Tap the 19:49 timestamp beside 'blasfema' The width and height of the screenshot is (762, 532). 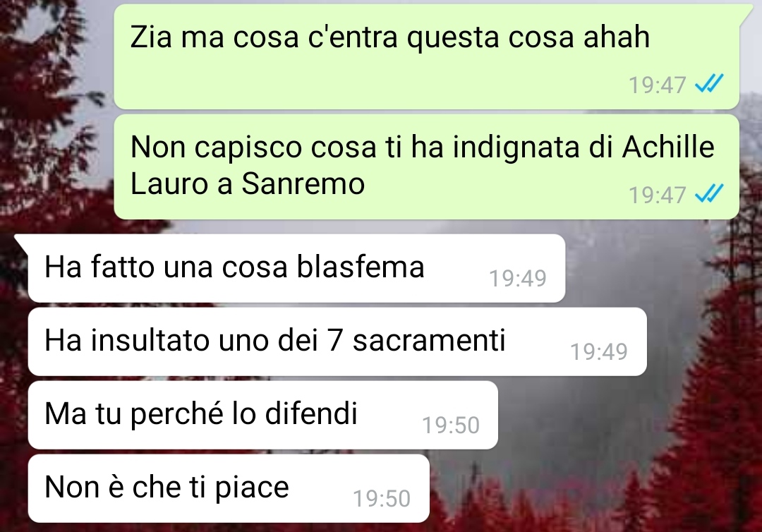[518, 279]
